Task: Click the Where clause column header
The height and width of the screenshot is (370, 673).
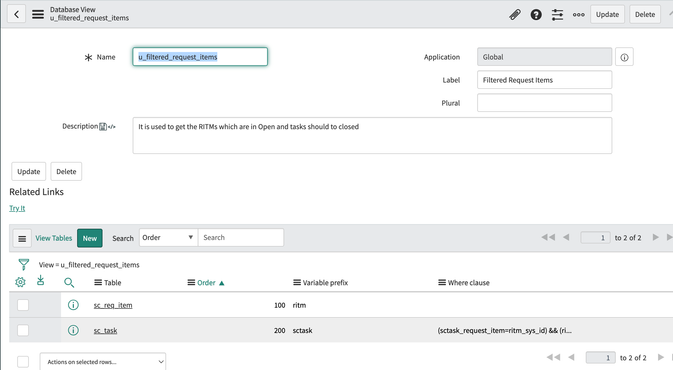Action: coord(468,282)
